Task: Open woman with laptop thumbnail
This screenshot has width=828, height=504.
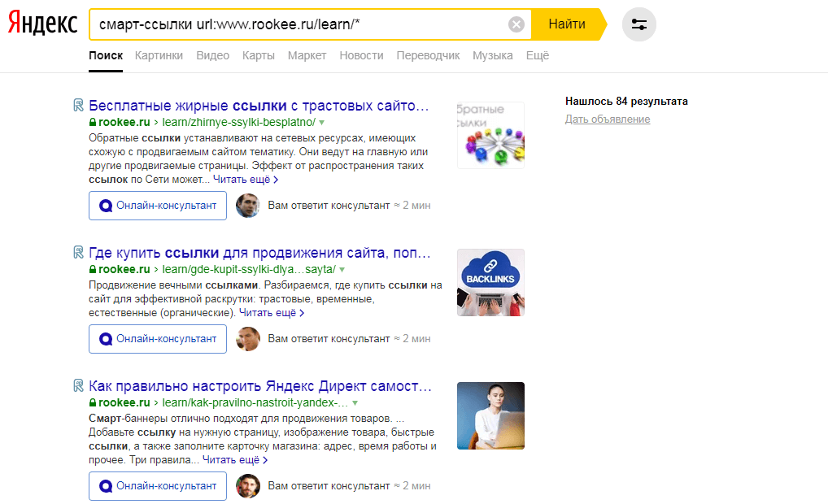Action: pyautogui.click(x=490, y=416)
